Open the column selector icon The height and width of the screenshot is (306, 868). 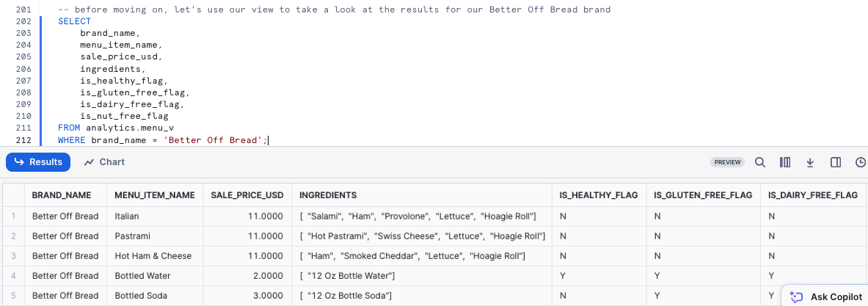(785, 162)
